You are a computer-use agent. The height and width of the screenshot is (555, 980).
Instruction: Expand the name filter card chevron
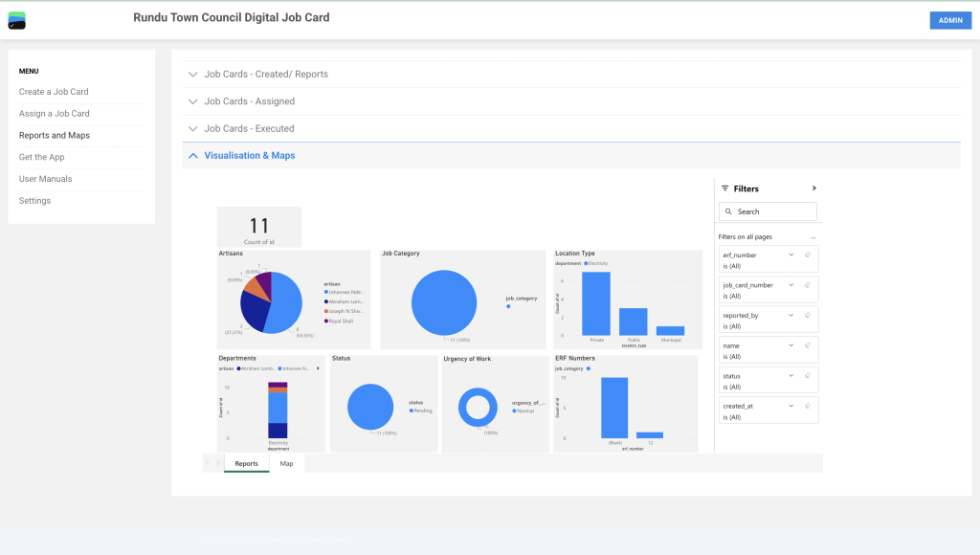[791, 345]
